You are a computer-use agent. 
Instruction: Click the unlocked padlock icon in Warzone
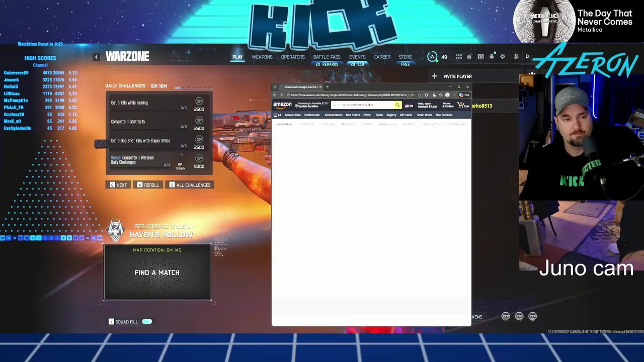pos(469,56)
